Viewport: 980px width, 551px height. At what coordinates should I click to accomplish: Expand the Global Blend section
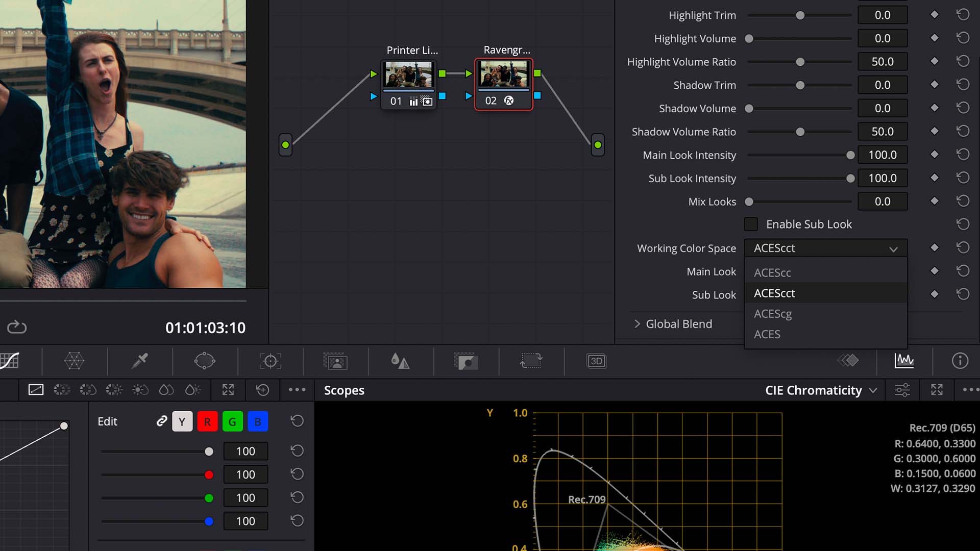pos(637,324)
